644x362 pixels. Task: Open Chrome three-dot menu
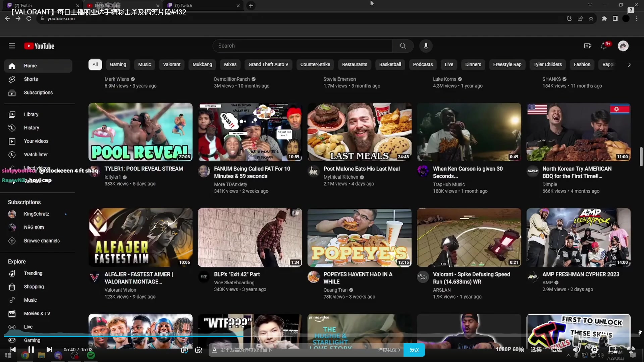coord(637,18)
